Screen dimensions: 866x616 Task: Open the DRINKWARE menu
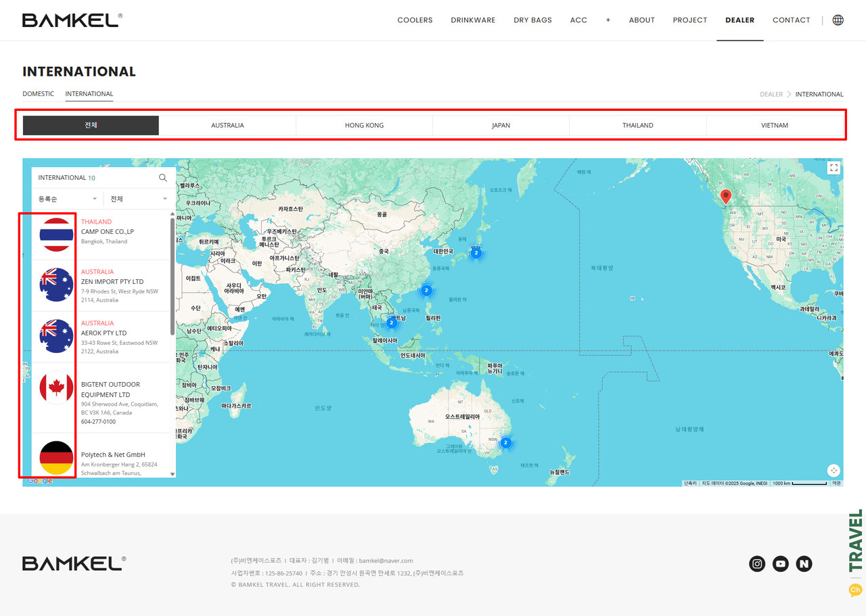[473, 20]
